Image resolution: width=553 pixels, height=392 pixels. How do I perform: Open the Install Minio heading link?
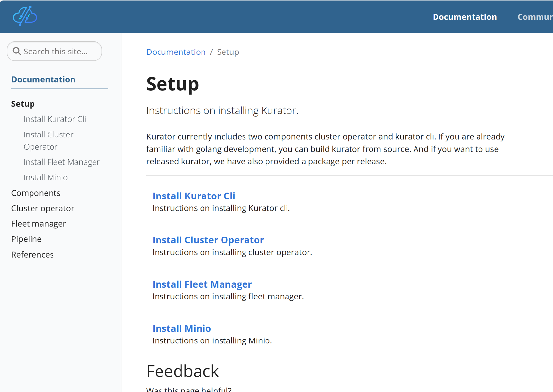click(x=182, y=328)
